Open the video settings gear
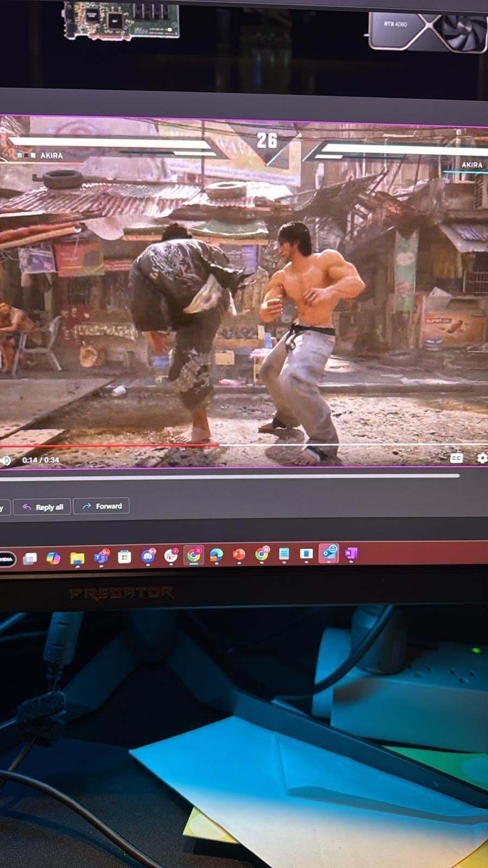The width and height of the screenshot is (488, 868). (x=481, y=458)
